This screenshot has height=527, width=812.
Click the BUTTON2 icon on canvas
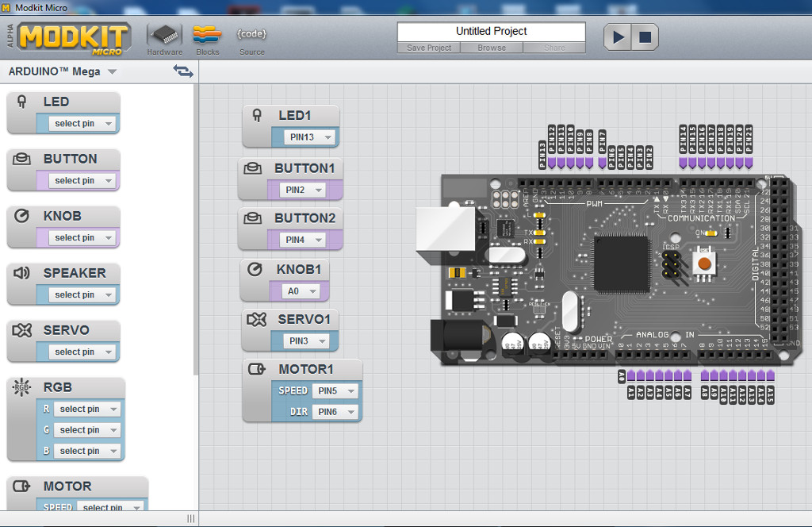click(253, 217)
